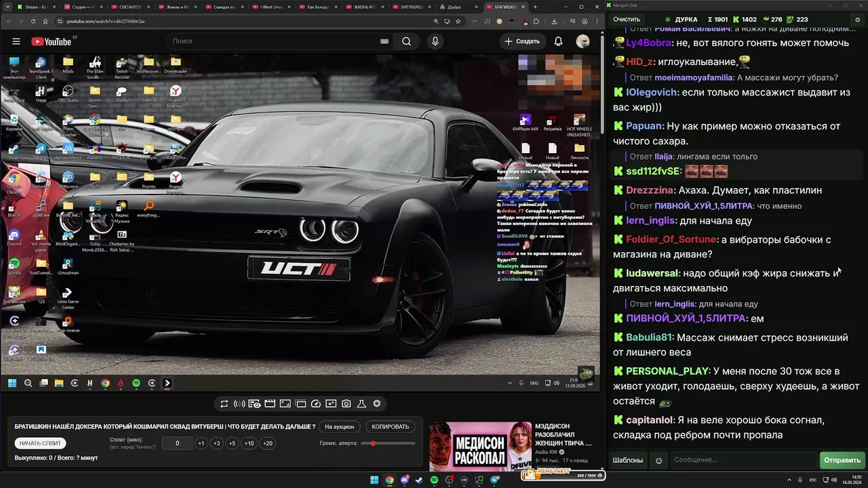Open Telegram from the Windows taskbar
The width and height of the screenshot is (868, 488).
[x=494, y=481]
